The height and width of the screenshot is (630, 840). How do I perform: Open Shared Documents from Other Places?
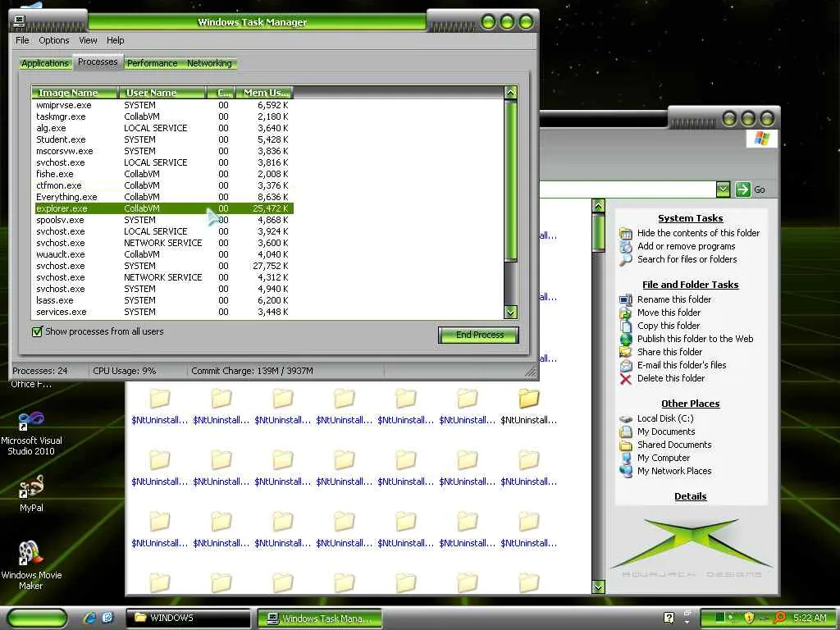(x=674, y=445)
